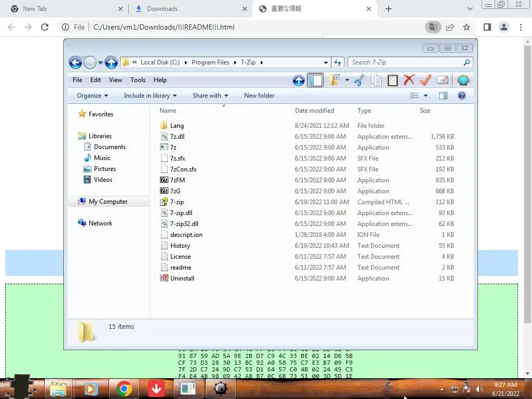Select the descript.ion file
Viewport: 532px width, 399px height.
[187, 235]
